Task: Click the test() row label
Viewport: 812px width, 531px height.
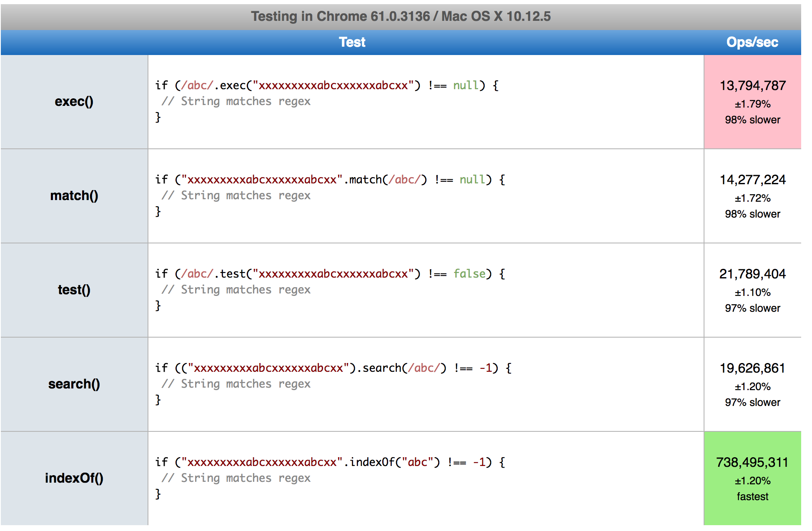Action: click(x=74, y=290)
